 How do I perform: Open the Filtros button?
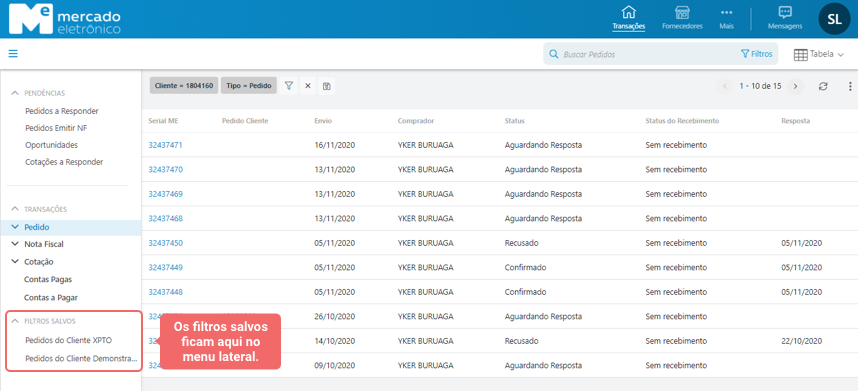point(756,54)
